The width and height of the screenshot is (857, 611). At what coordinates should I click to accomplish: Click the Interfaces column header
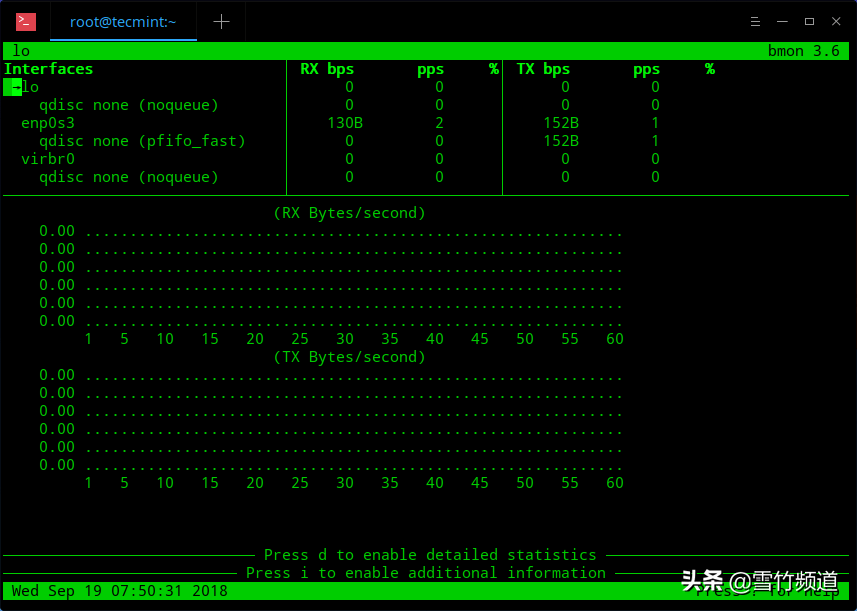48,69
